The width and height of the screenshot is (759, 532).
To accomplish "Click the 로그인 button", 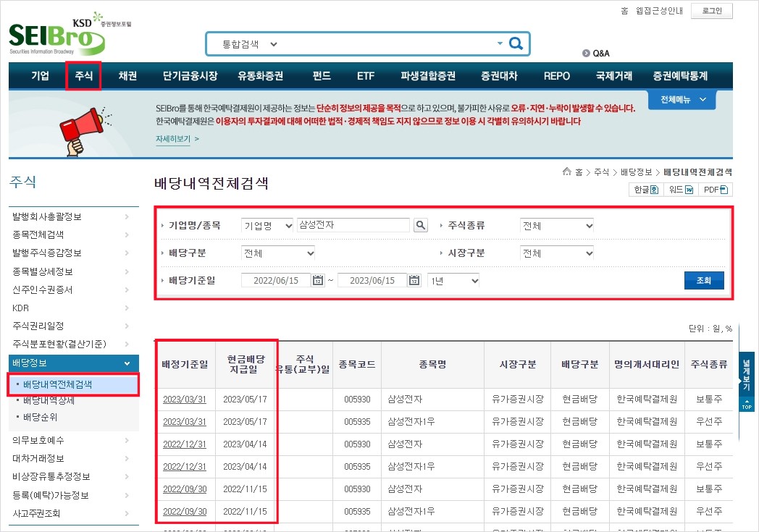I will pos(710,11).
